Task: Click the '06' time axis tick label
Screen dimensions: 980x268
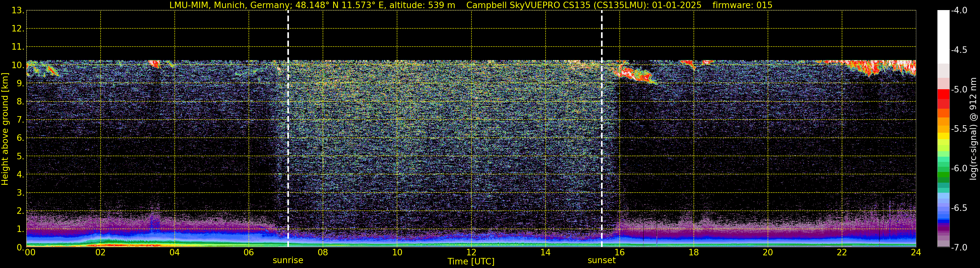Action: pos(249,252)
